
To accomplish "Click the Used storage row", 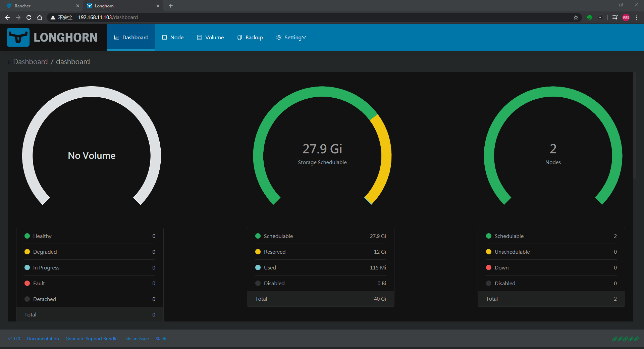I will [321, 267].
